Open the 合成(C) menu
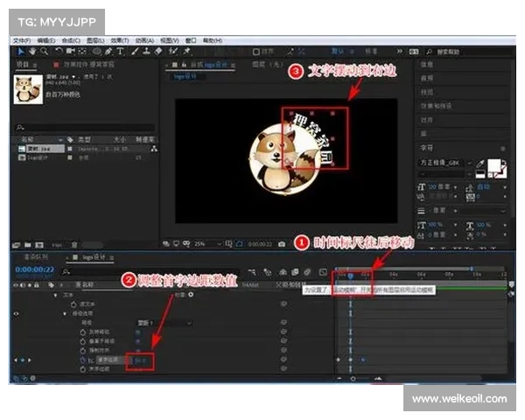This screenshot has height=420, width=525. click(x=71, y=40)
